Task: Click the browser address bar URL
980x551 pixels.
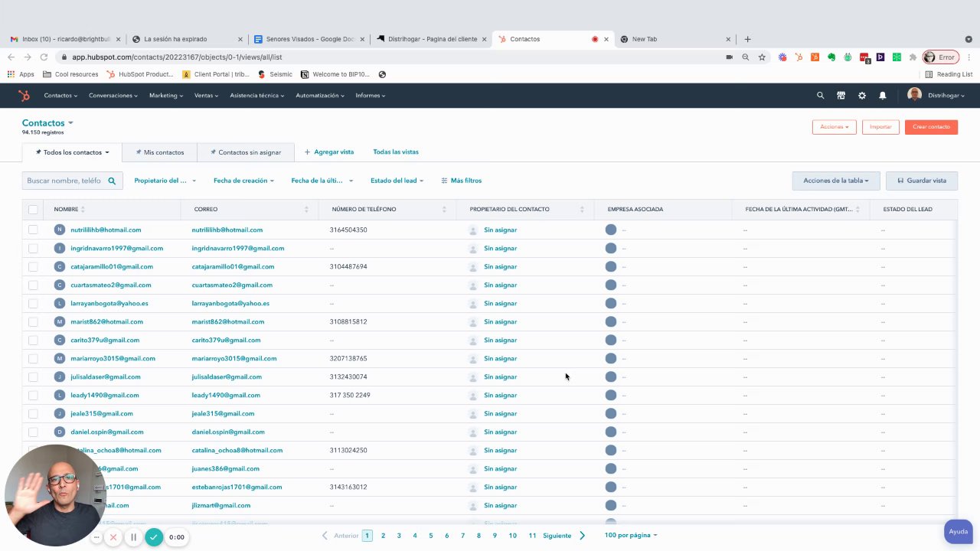Action: pyautogui.click(x=177, y=57)
